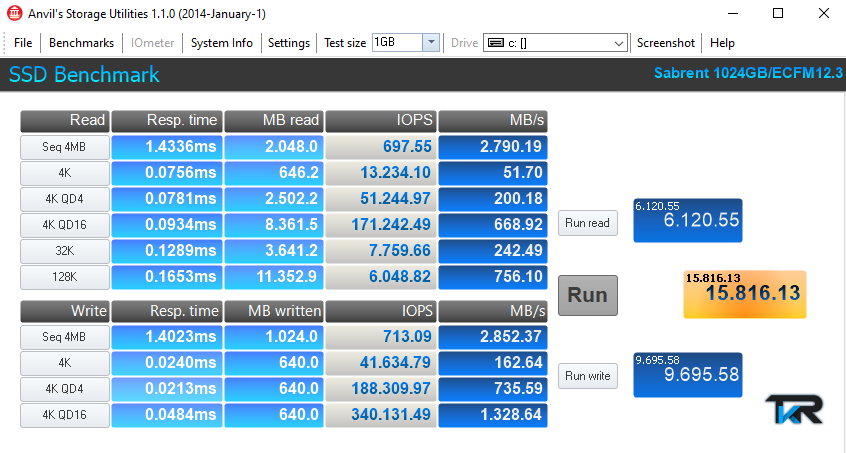Open the Benchmarks menu
The height and width of the screenshot is (453, 846).
(81, 43)
